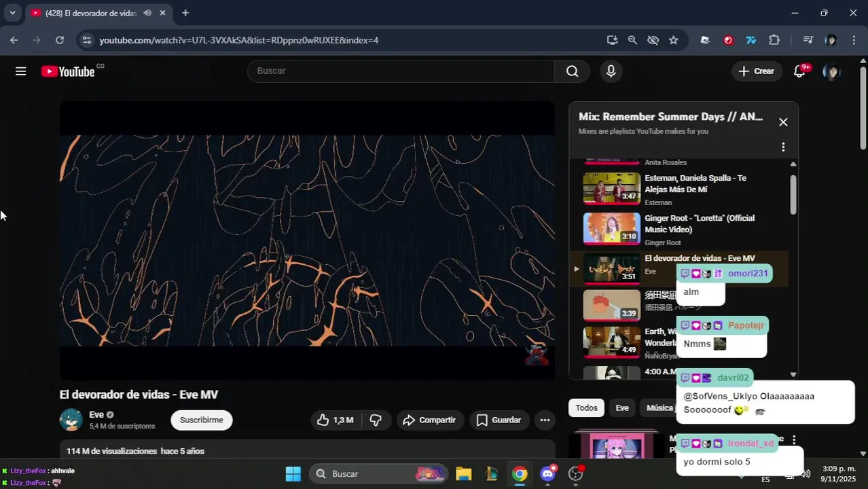Image resolution: width=868 pixels, height=489 pixels.
Task: Open League of Legends from taskbar
Action: [x=492, y=474]
